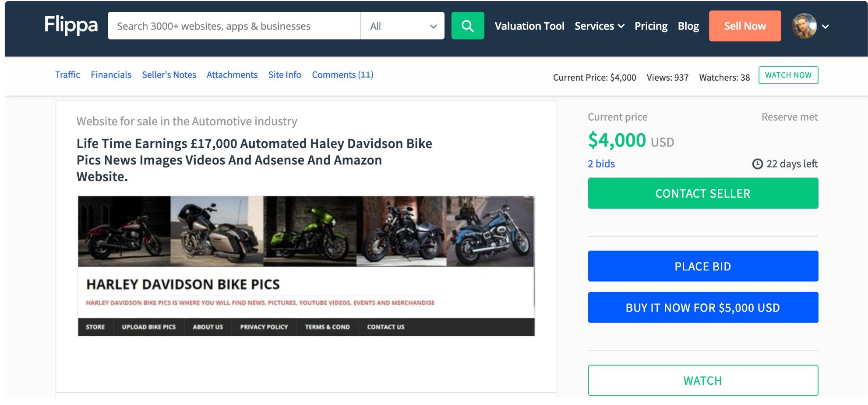Open the Valuation Tool page
The image size is (868, 405).
coord(529,26)
